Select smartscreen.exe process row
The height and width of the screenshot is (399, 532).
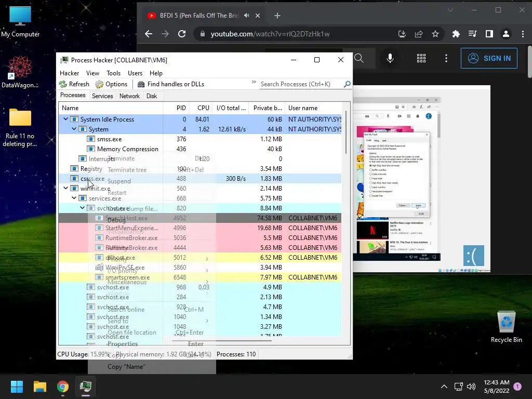coord(200,277)
